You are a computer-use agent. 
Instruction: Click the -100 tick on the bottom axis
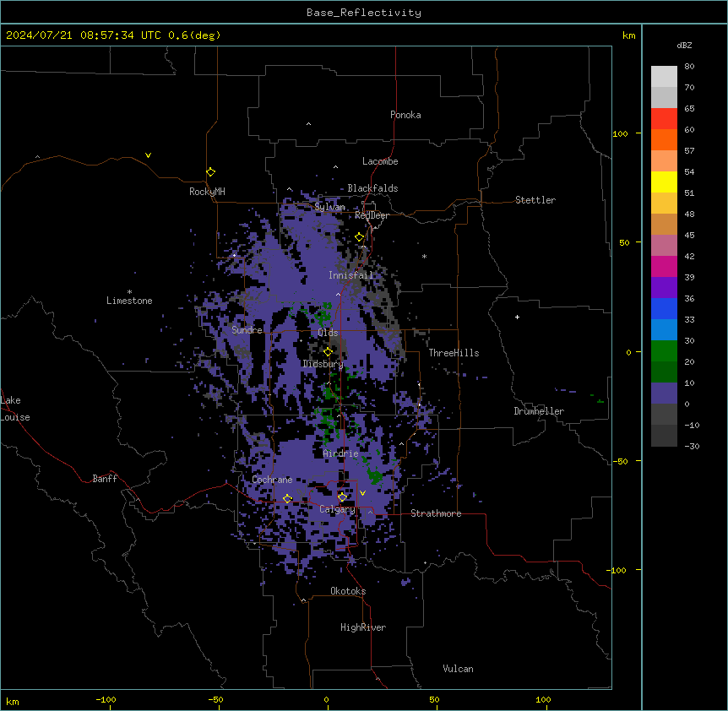click(106, 699)
